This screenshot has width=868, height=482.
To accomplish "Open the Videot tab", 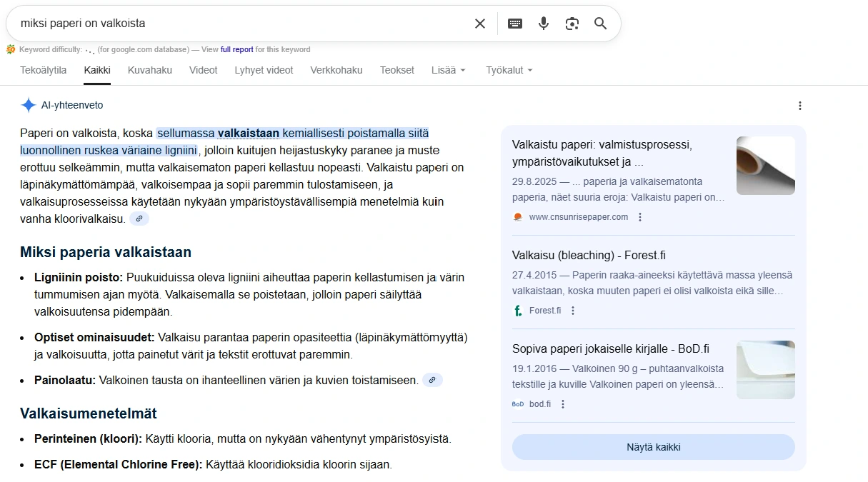I will tap(203, 70).
